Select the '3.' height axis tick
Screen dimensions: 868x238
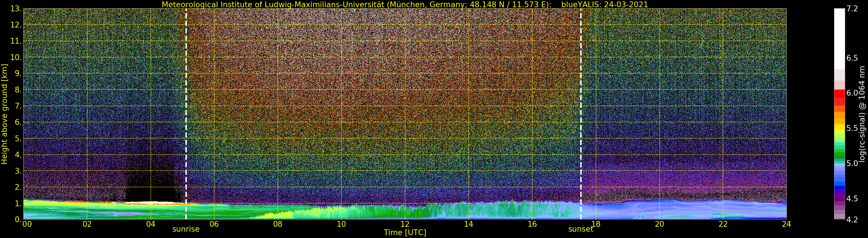[18, 171]
